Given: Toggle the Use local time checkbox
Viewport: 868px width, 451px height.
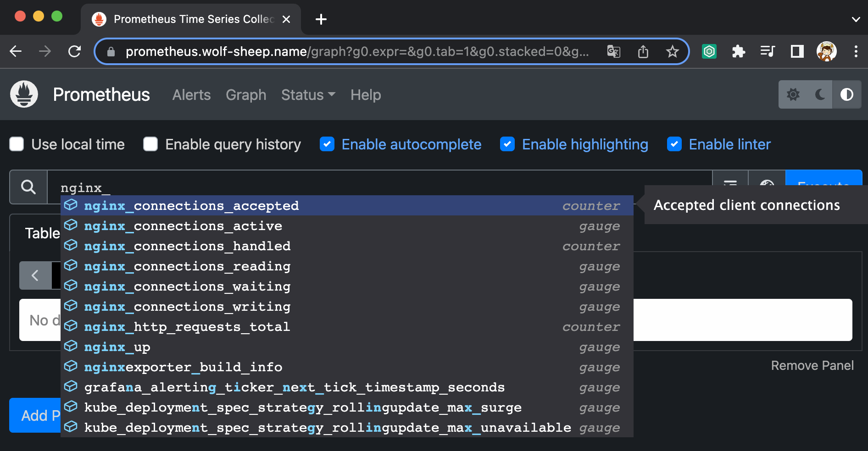Looking at the screenshot, I should [x=17, y=144].
